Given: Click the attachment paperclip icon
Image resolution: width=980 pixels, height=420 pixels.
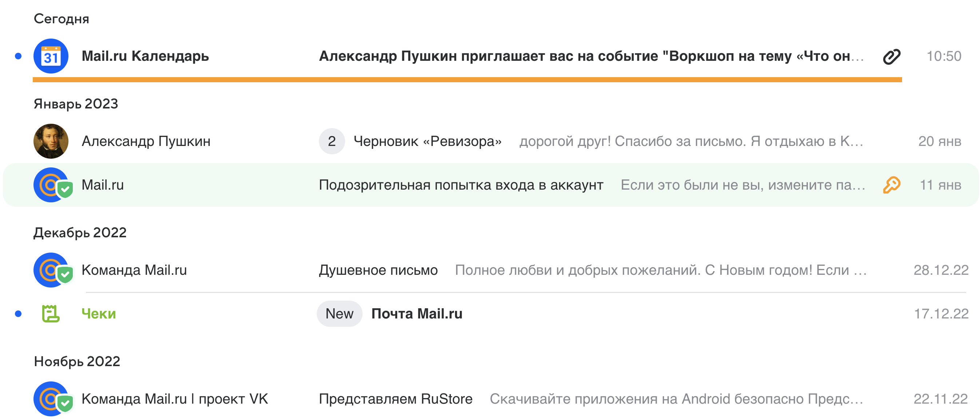Looking at the screenshot, I should pos(892,57).
